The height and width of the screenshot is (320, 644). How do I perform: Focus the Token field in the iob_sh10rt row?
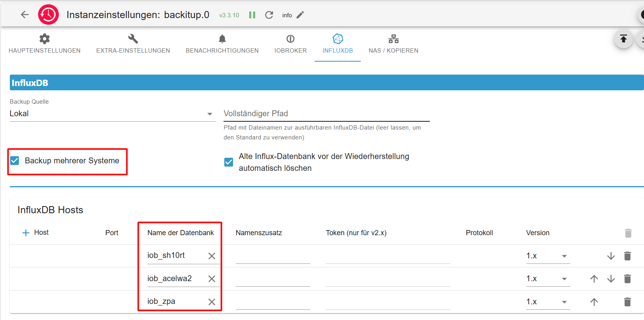click(x=388, y=256)
